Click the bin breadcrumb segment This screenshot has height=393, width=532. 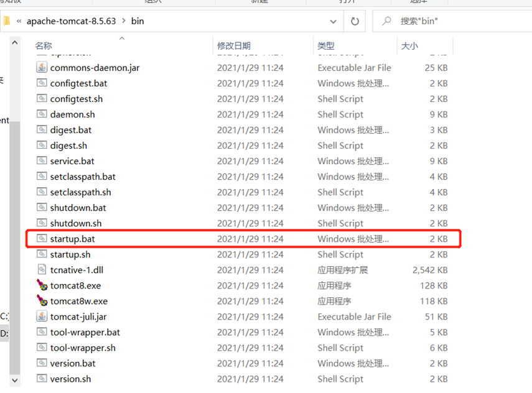click(138, 21)
